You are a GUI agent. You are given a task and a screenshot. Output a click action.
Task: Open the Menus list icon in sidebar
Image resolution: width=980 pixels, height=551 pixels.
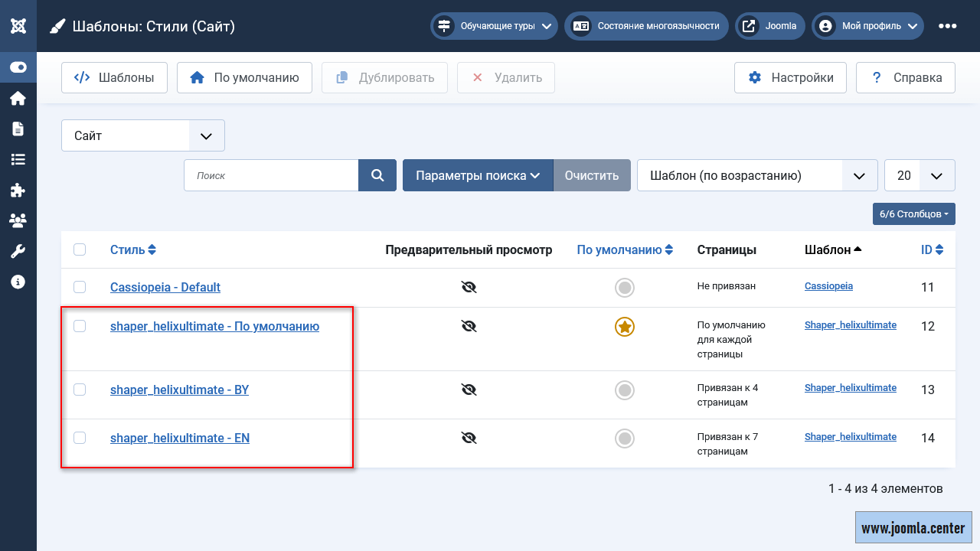[18, 159]
